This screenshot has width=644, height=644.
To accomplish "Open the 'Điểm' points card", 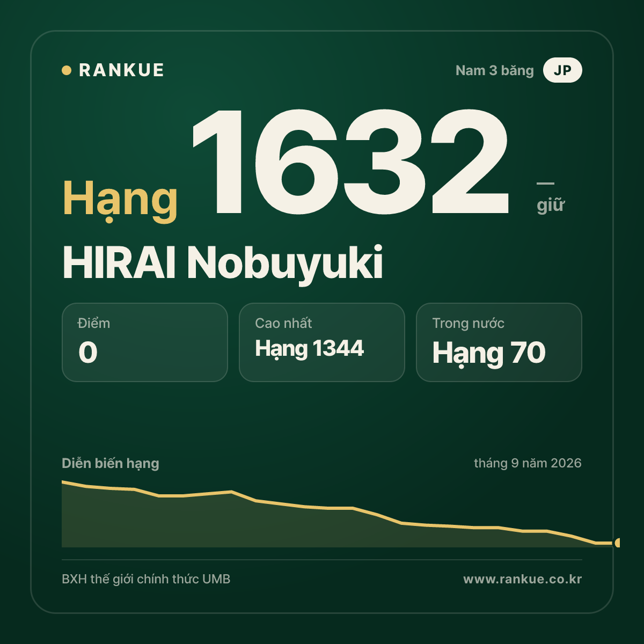I will pos(145,342).
